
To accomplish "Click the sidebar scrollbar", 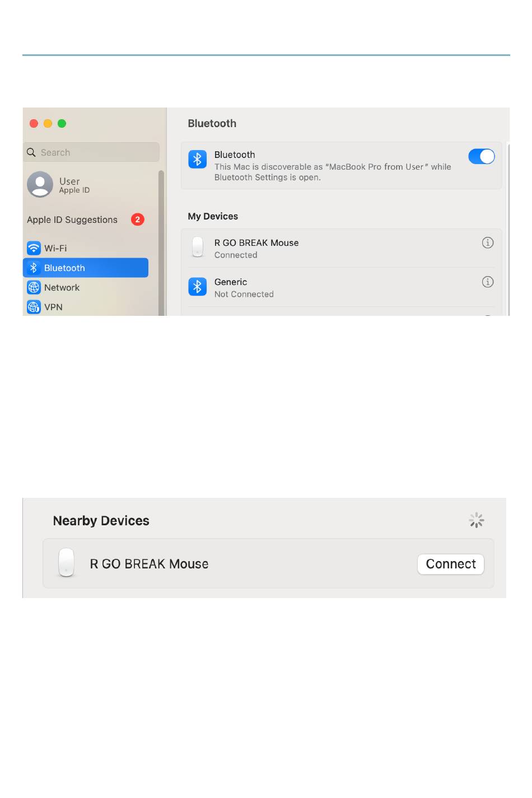I will pyautogui.click(x=161, y=242).
